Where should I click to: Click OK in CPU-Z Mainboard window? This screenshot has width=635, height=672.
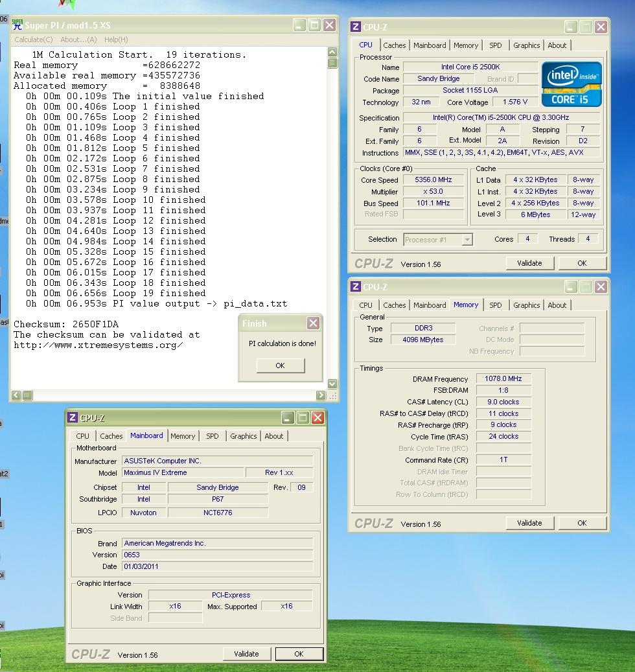tap(299, 654)
